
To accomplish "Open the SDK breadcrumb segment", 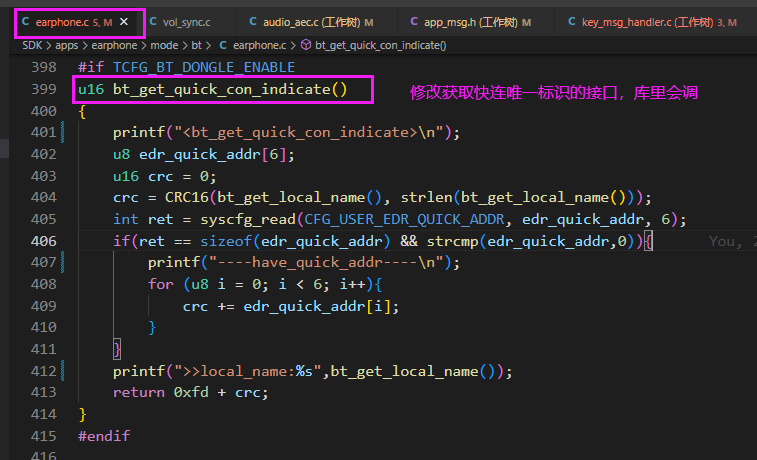I will click(32, 45).
